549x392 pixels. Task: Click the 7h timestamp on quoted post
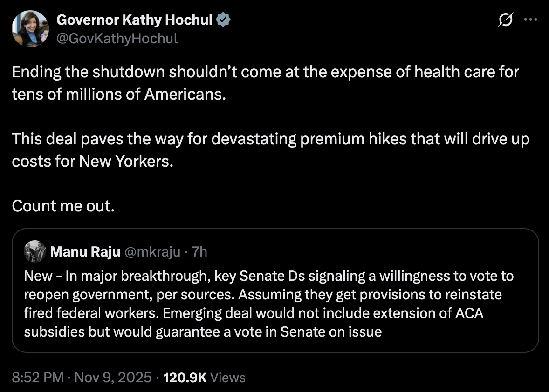[x=199, y=252]
